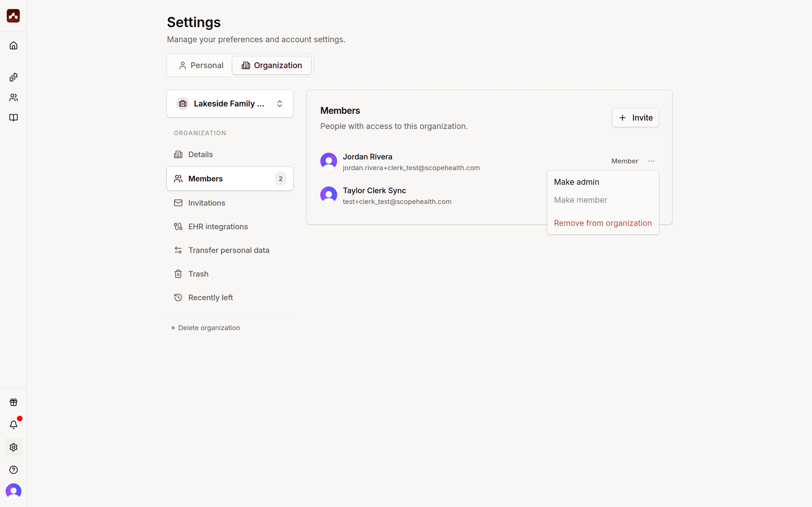
Task: Click the three-dot menu for Jordan Rivera
Action: (651, 161)
